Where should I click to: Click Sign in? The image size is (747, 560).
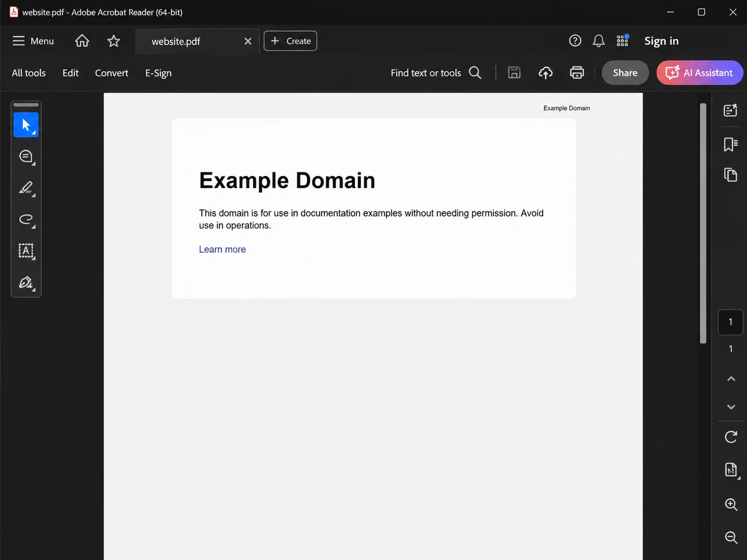pos(661,41)
